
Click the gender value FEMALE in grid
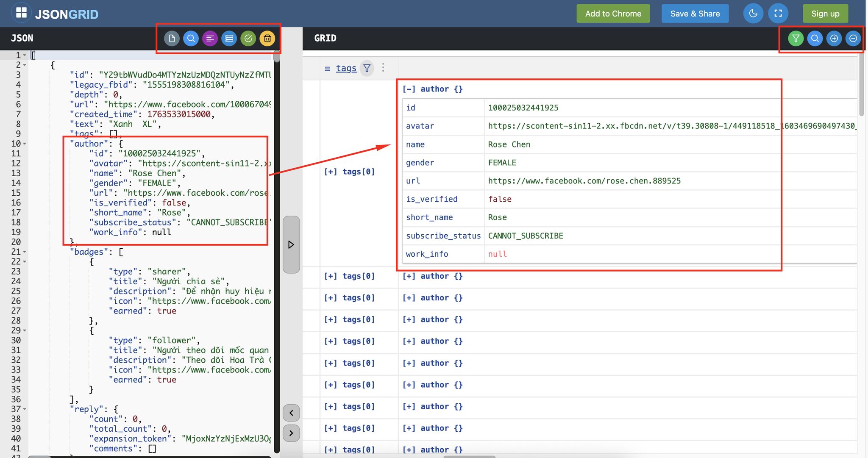tap(502, 163)
